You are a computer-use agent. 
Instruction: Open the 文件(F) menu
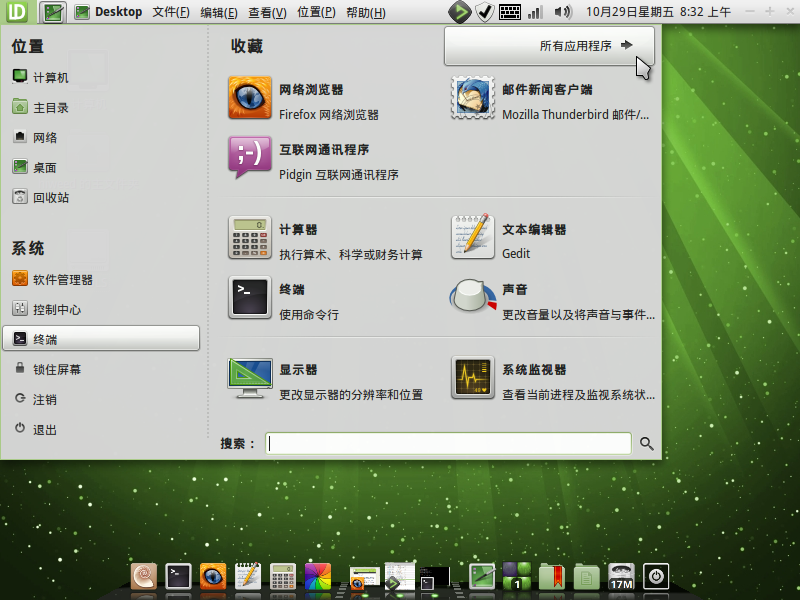pos(171,12)
